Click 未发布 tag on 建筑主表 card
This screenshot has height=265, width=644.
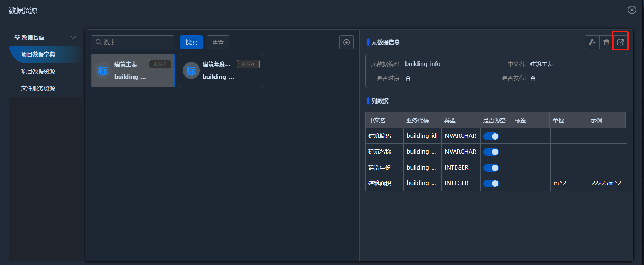pyautogui.click(x=160, y=64)
